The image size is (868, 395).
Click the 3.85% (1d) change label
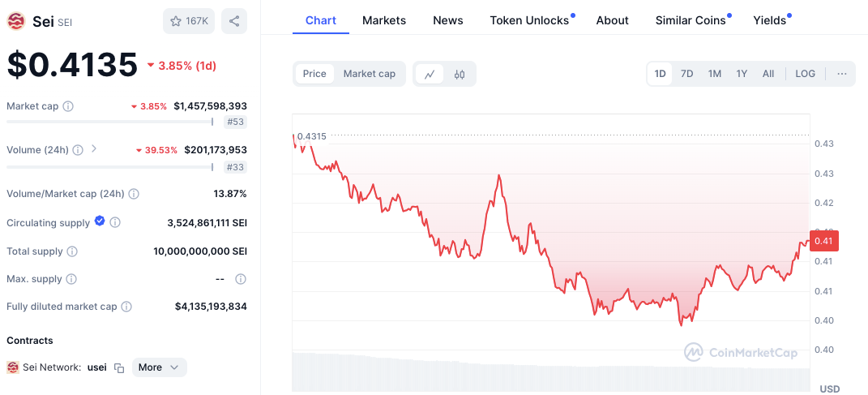point(182,66)
